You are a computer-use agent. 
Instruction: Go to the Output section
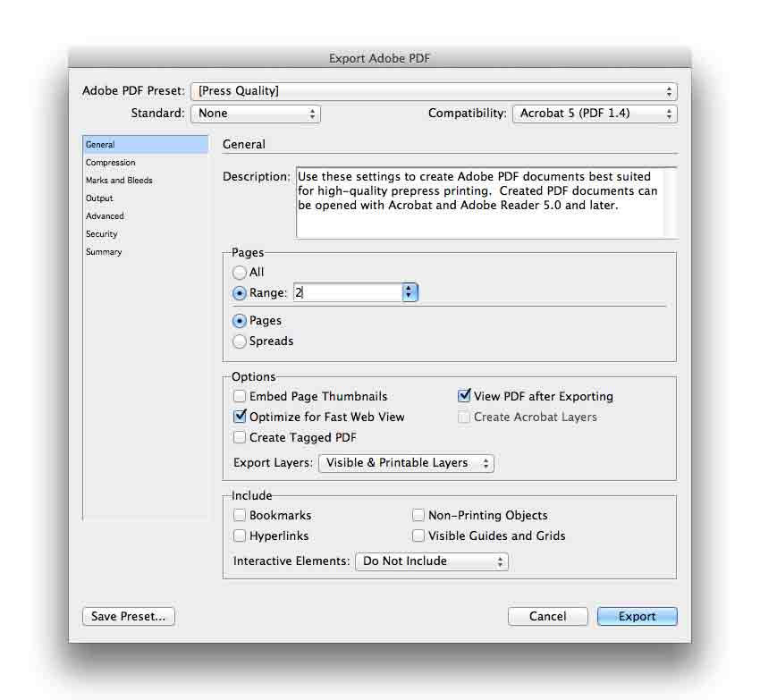[x=146, y=198]
